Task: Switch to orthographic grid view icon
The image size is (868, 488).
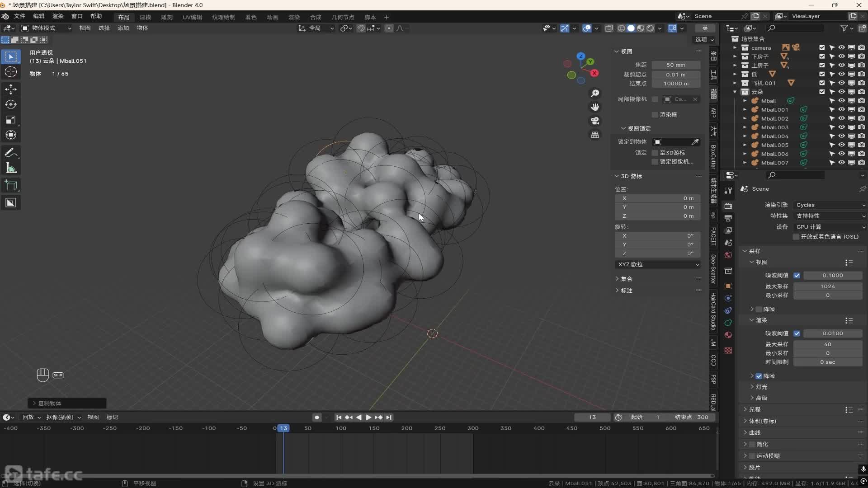Action: point(595,135)
